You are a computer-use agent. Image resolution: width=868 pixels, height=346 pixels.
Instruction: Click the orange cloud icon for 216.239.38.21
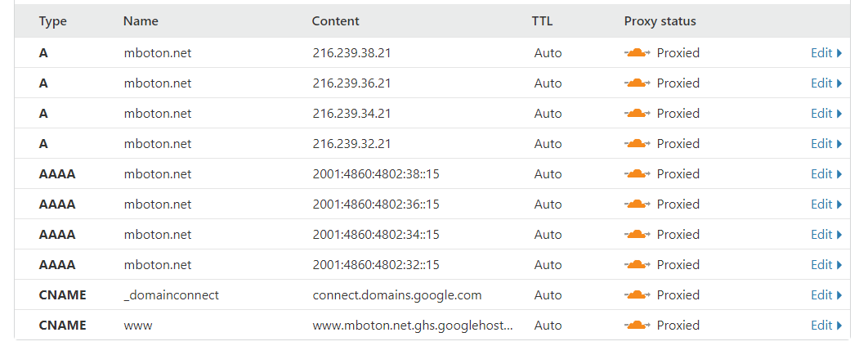(638, 53)
